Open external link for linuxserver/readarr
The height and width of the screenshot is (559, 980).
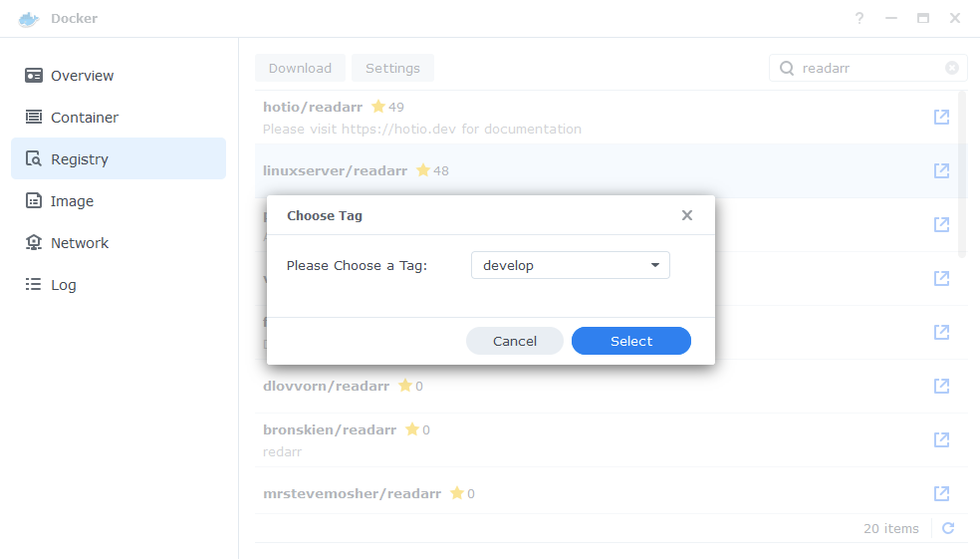(941, 170)
